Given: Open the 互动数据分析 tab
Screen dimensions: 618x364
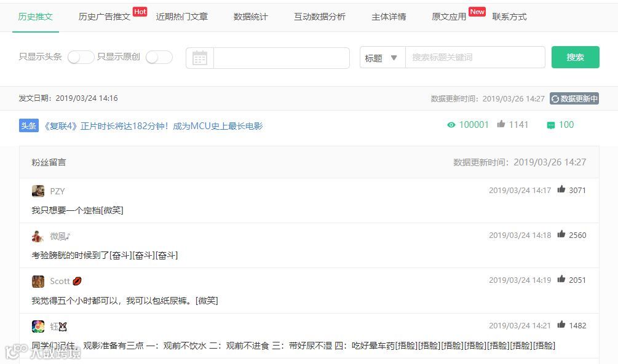Looking at the screenshot, I should click(x=320, y=17).
